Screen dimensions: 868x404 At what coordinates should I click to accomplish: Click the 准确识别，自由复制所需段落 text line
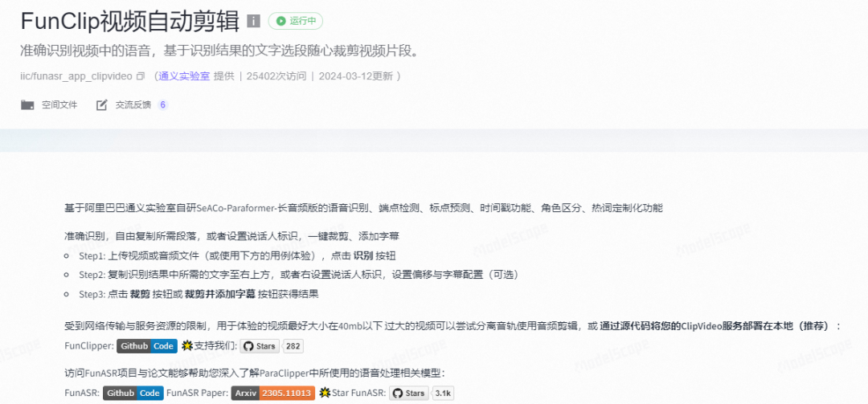point(232,236)
